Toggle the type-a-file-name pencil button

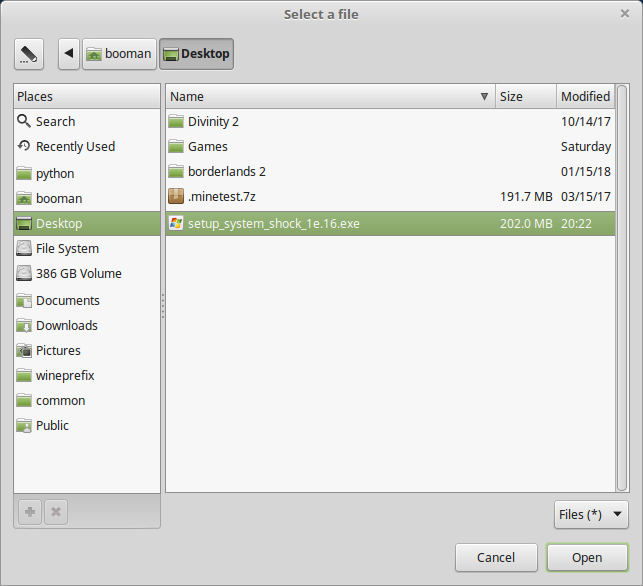tap(29, 54)
